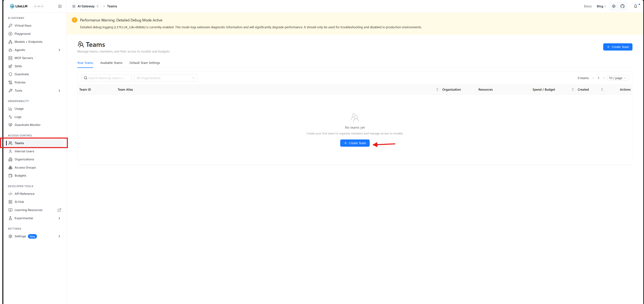644x304 pixels.
Task: Change the 10 / page size dropdown
Action: click(x=618, y=78)
